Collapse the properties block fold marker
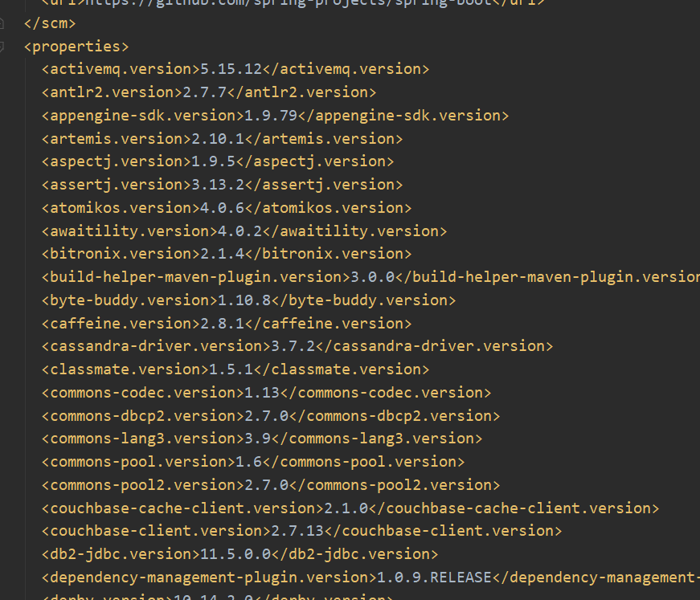Image resolution: width=700 pixels, height=600 pixels. [x=2, y=47]
